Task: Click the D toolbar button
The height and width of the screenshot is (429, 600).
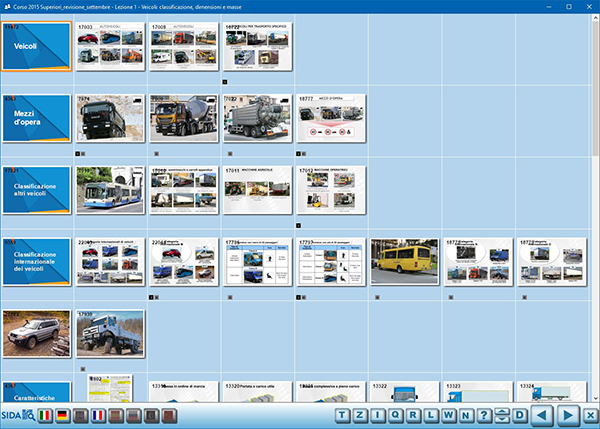Action: pyautogui.click(x=520, y=415)
